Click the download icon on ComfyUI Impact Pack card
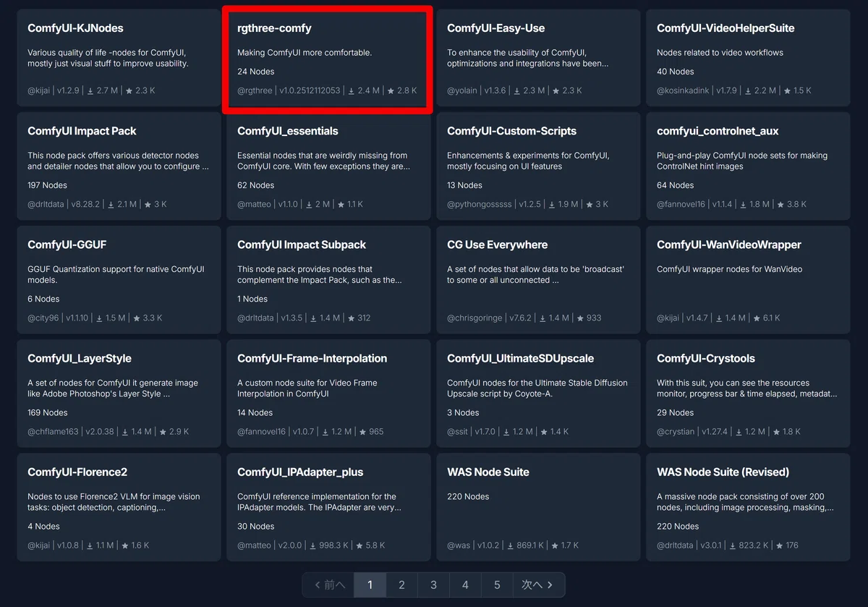868x607 pixels. [111, 205]
